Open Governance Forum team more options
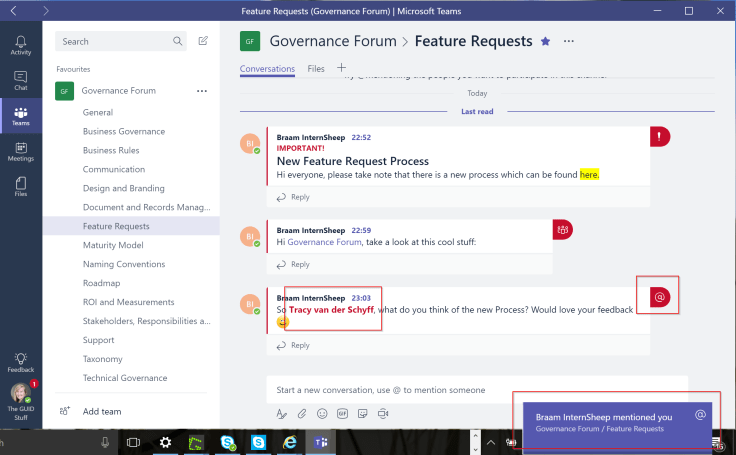 201,91
